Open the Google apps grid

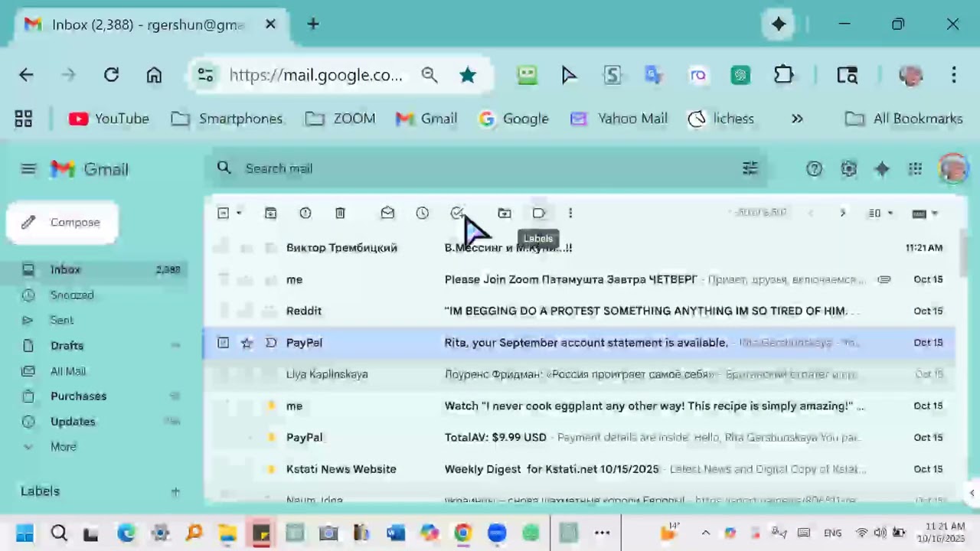point(916,169)
